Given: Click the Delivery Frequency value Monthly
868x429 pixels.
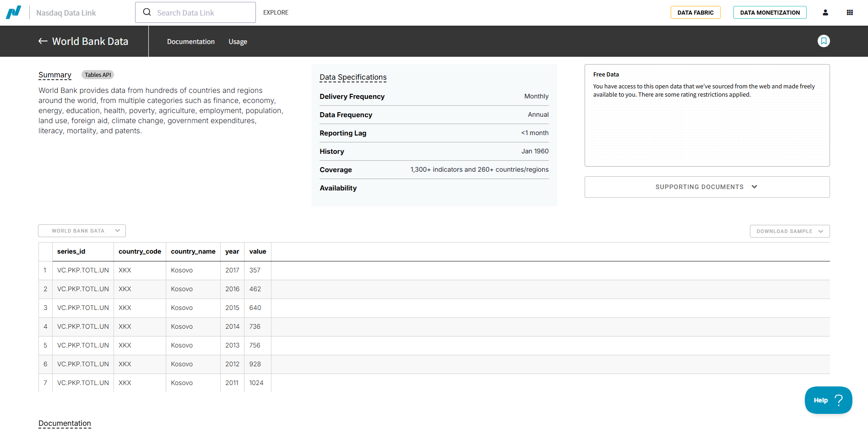Looking at the screenshot, I should pos(536,96).
